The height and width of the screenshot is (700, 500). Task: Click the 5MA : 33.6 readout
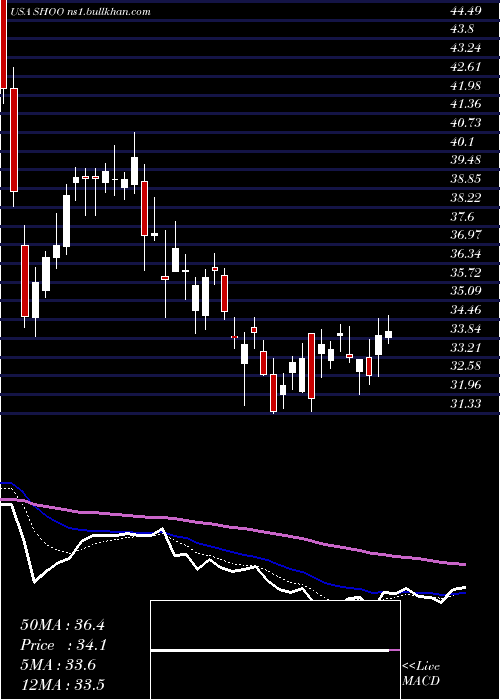click(58, 665)
